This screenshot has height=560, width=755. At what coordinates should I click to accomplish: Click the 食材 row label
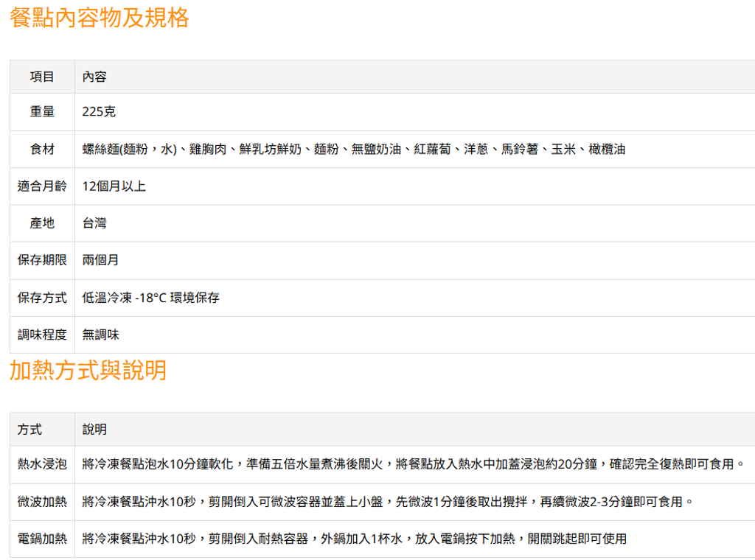[42, 150]
